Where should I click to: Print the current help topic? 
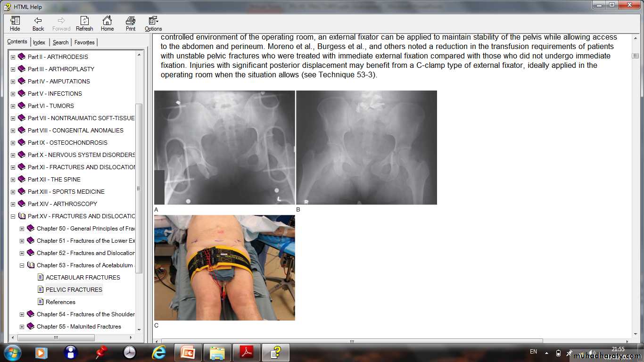(131, 24)
